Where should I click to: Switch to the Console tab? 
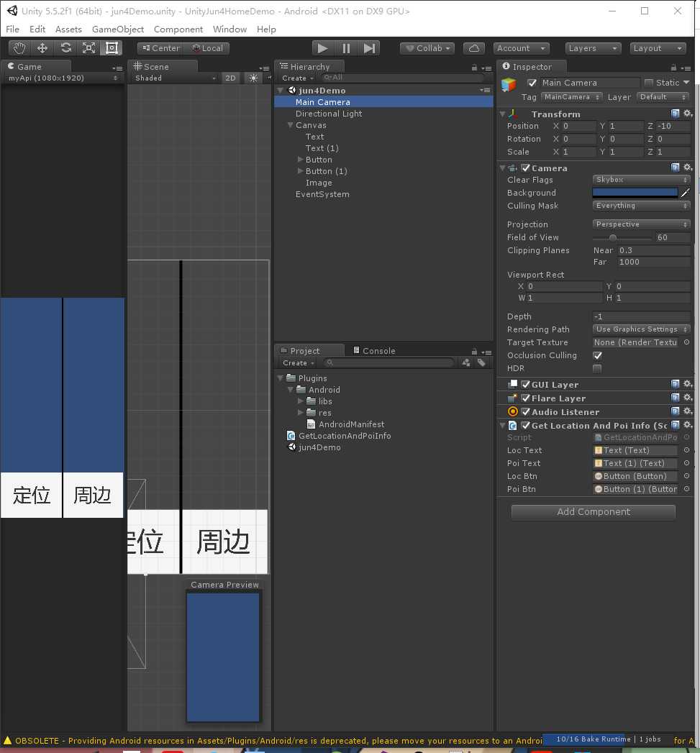pyautogui.click(x=374, y=351)
